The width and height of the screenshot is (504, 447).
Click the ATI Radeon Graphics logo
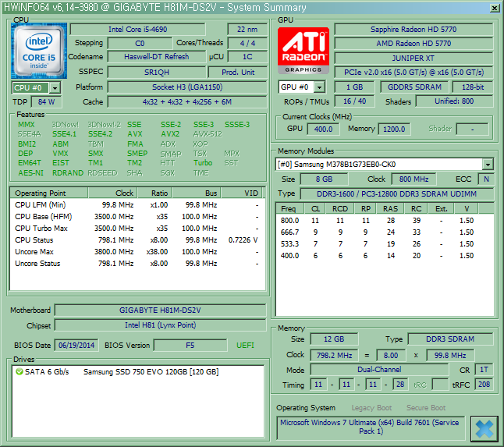click(x=303, y=51)
